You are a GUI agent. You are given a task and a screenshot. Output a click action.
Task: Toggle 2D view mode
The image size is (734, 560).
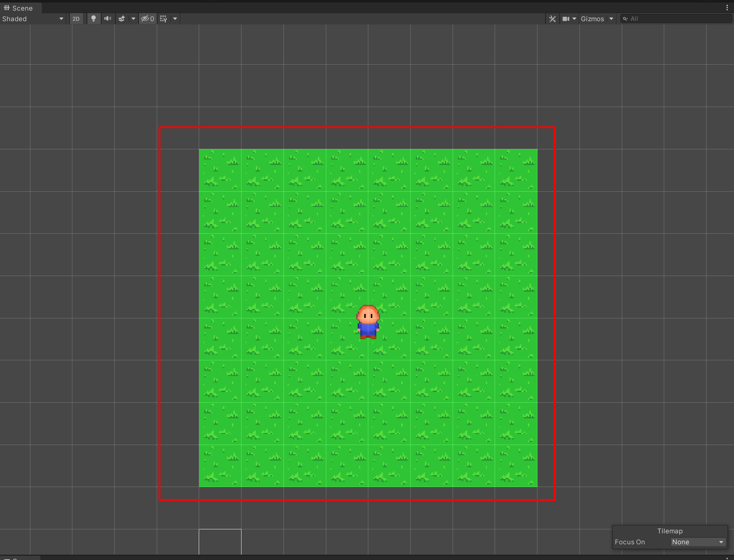click(76, 19)
